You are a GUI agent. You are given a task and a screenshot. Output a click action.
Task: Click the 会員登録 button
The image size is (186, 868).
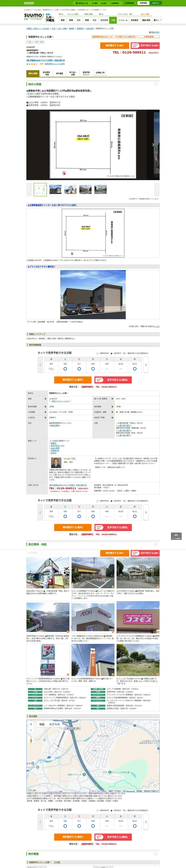[x=143, y=3]
